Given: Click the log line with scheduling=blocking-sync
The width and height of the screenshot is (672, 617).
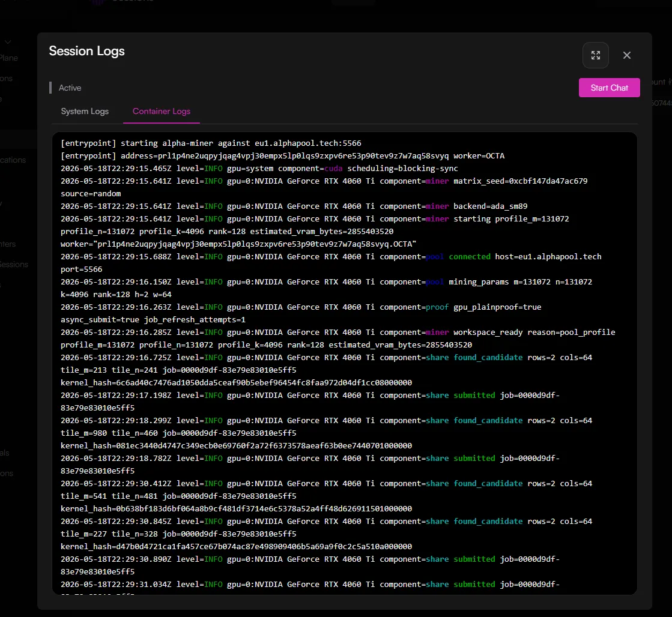Looking at the screenshot, I should [259, 169].
